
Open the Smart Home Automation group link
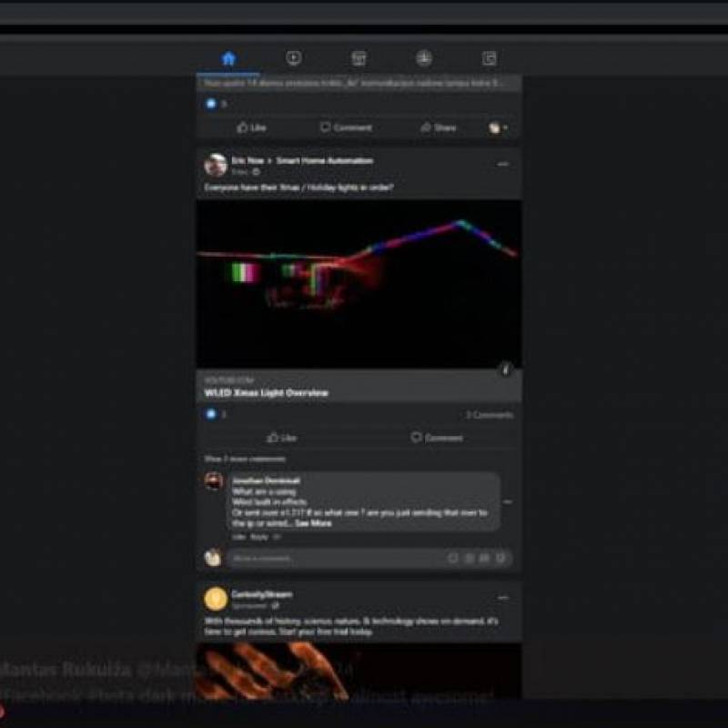click(325, 161)
